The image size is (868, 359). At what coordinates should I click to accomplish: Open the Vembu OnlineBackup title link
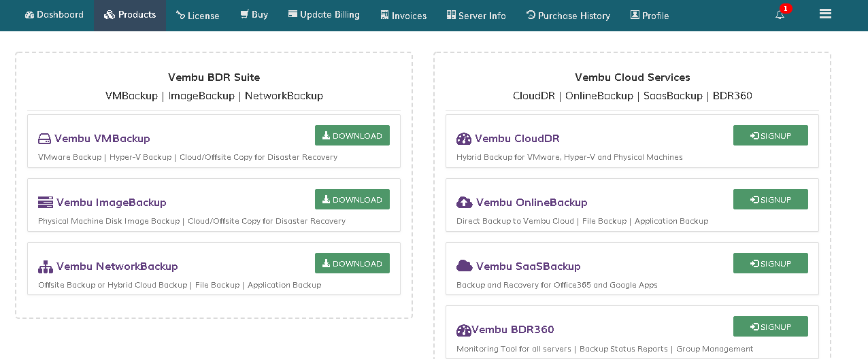[531, 202]
